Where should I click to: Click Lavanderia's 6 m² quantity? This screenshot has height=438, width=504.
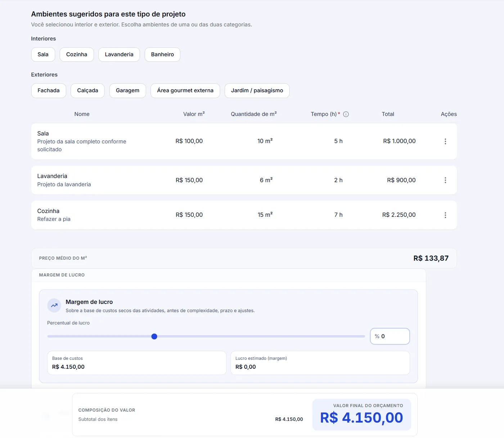[x=266, y=180]
